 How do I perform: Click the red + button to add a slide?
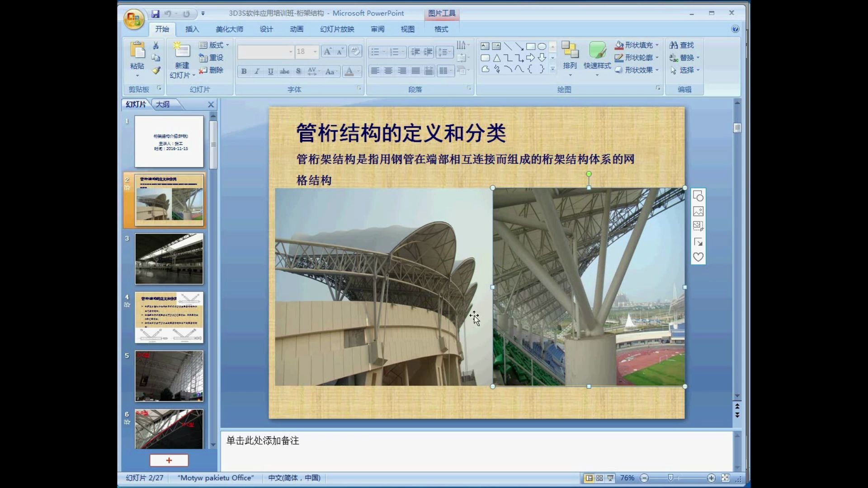tap(169, 460)
